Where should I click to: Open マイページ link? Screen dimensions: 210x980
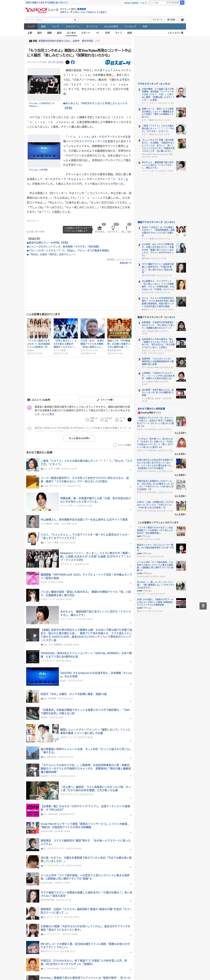tap(157, 19)
